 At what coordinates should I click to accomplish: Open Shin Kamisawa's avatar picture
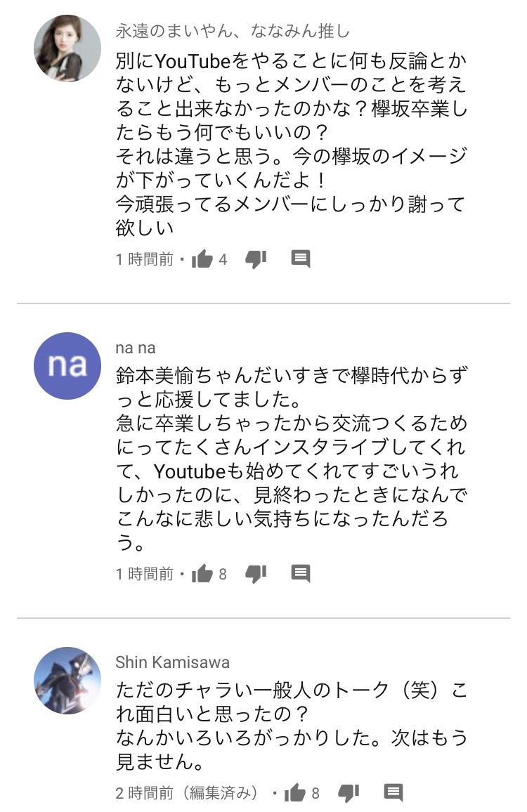click(x=67, y=681)
